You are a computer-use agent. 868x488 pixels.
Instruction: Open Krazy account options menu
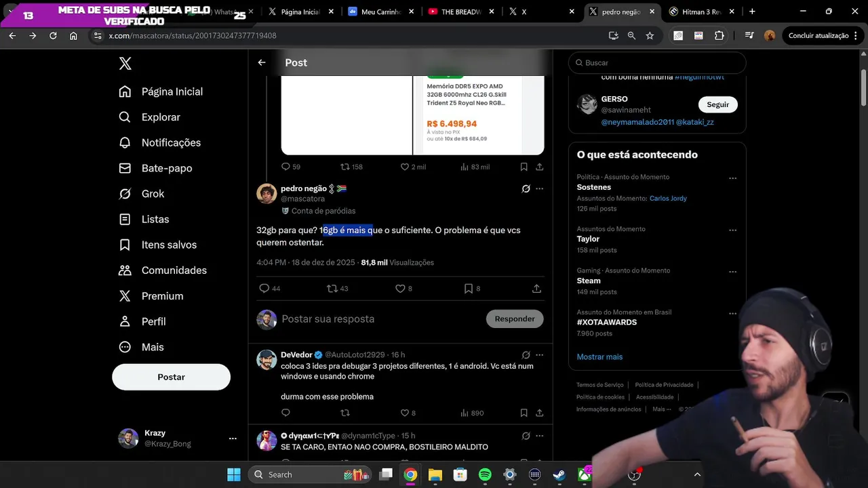(233, 439)
